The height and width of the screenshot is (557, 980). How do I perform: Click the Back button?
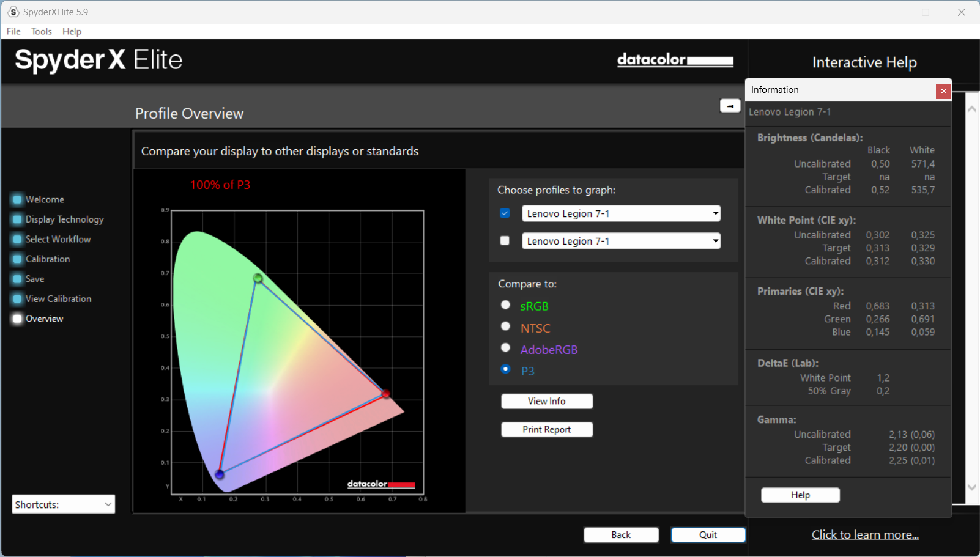point(621,535)
